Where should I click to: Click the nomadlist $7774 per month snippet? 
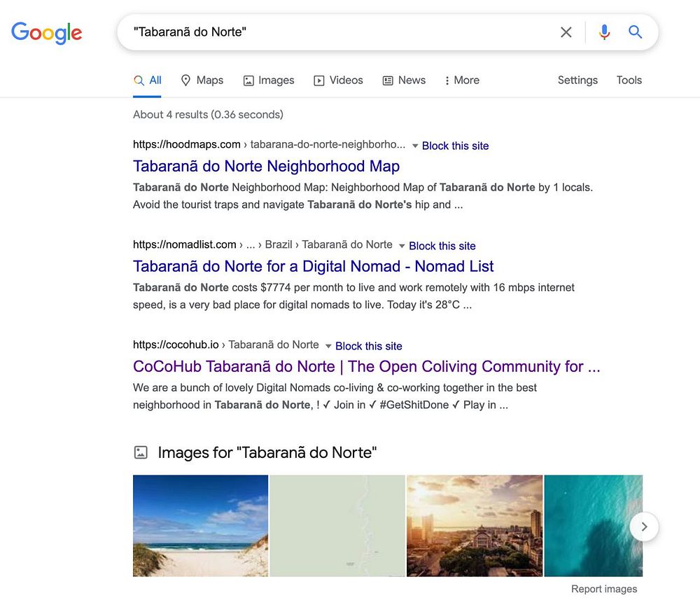point(353,296)
